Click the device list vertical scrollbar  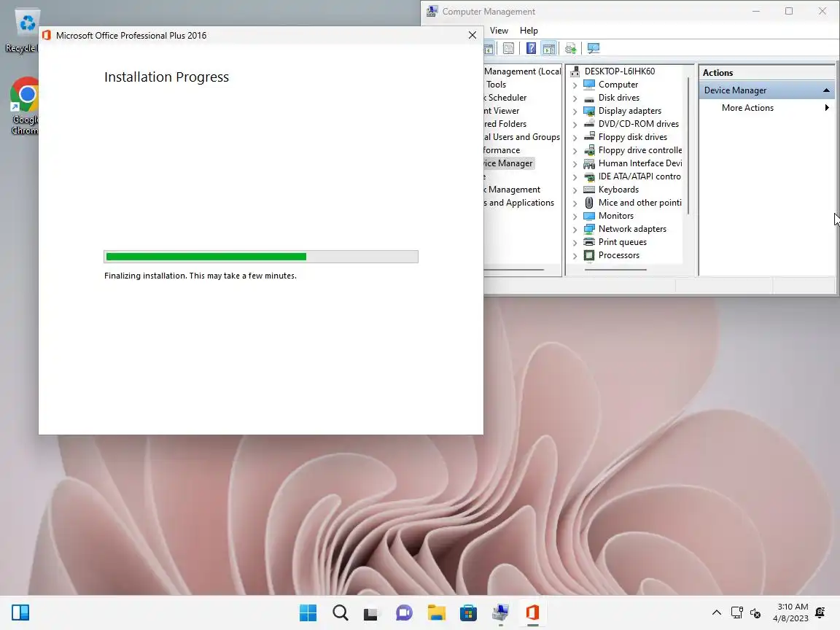click(688, 145)
